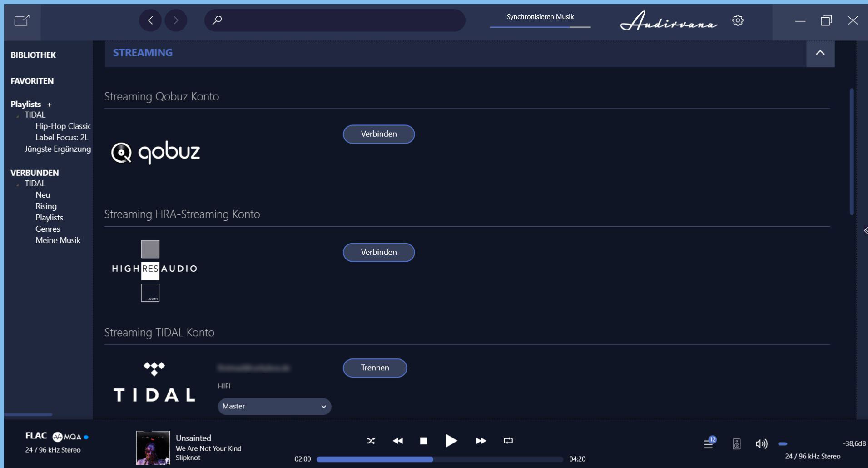
Task: Click the -38,6dB volume readout
Action: [x=854, y=443]
